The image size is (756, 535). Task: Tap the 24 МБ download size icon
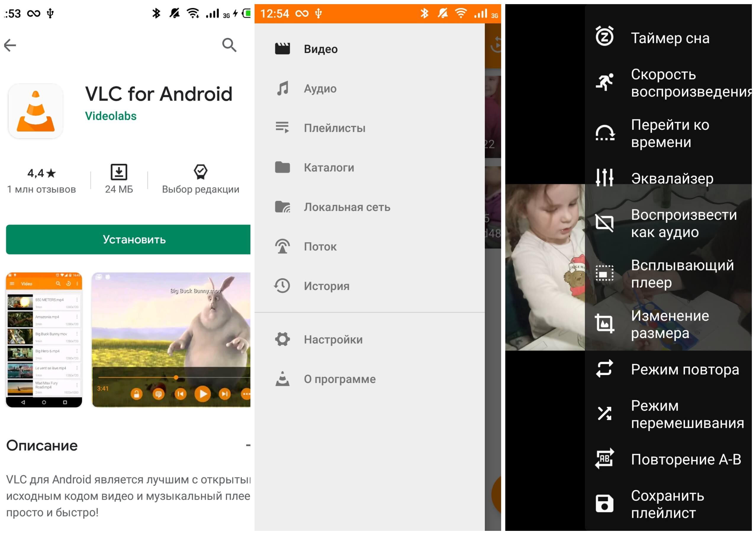119,172
